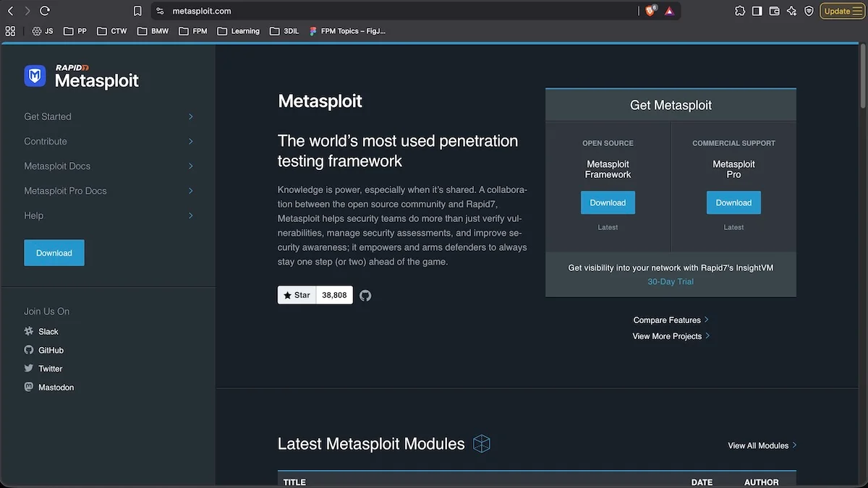868x488 pixels.
Task: Open site settings icon left of the URL
Action: click(161, 11)
